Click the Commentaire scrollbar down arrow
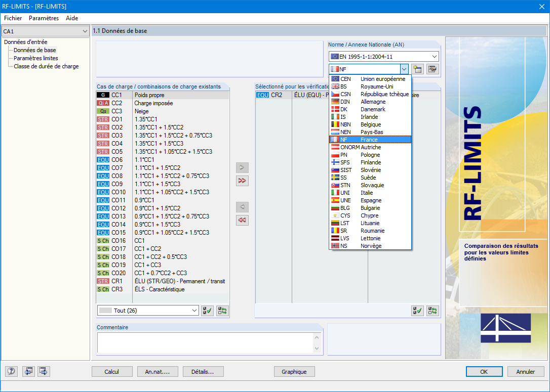 (317, 348)
